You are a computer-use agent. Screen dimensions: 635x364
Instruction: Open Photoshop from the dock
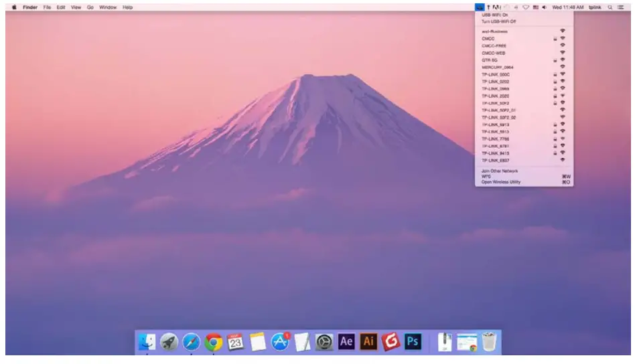click(x=413, y=341)
